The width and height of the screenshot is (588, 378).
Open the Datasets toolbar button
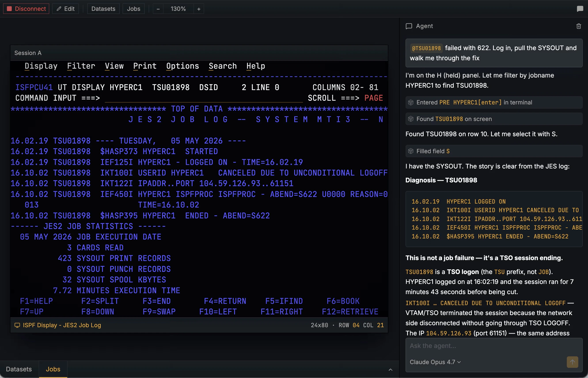coord(103,9)
